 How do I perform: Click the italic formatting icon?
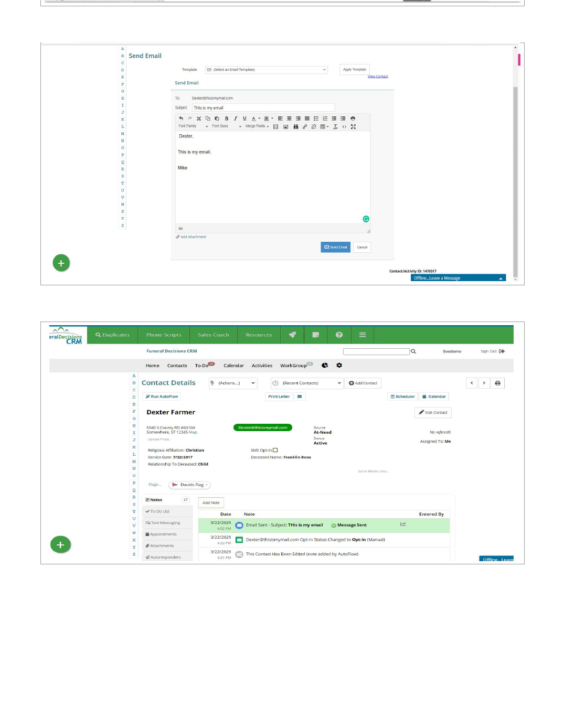click(x=236, y=119)
